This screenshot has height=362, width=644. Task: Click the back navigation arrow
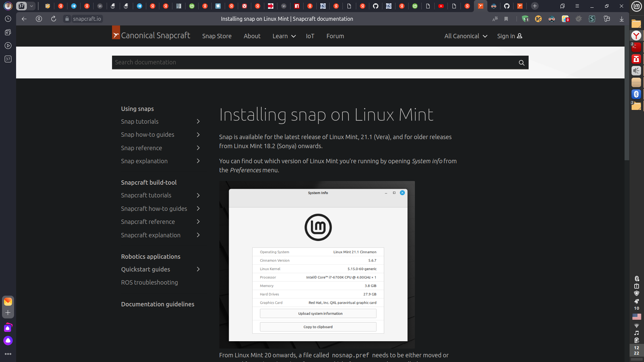click(x=24, y=19)
